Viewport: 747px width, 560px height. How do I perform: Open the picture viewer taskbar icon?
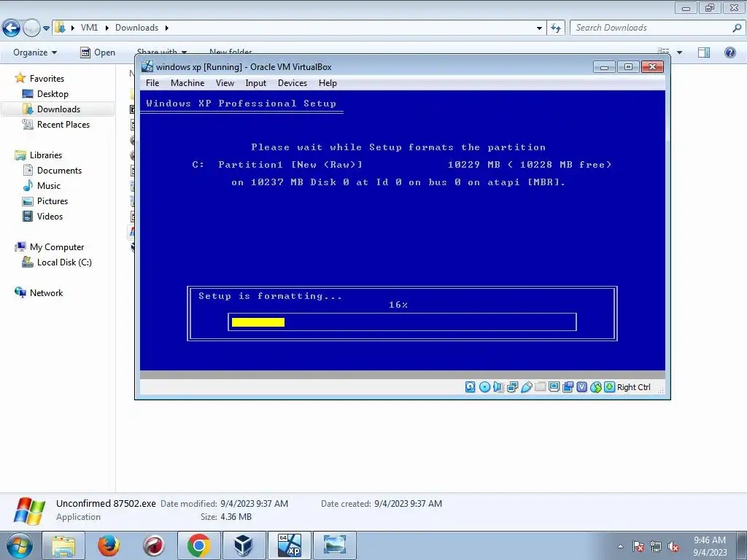334,546
